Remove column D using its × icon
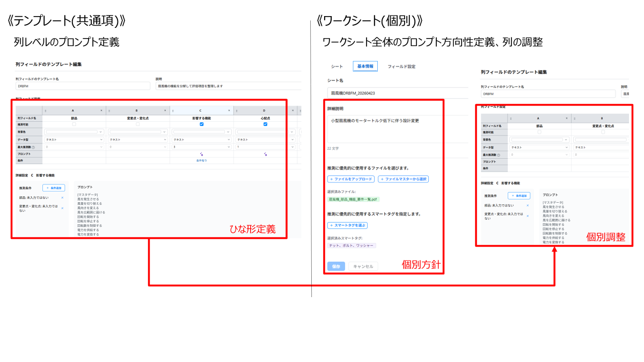The width and height of the screenshot is (644, 362). click(x=292, y=110)
